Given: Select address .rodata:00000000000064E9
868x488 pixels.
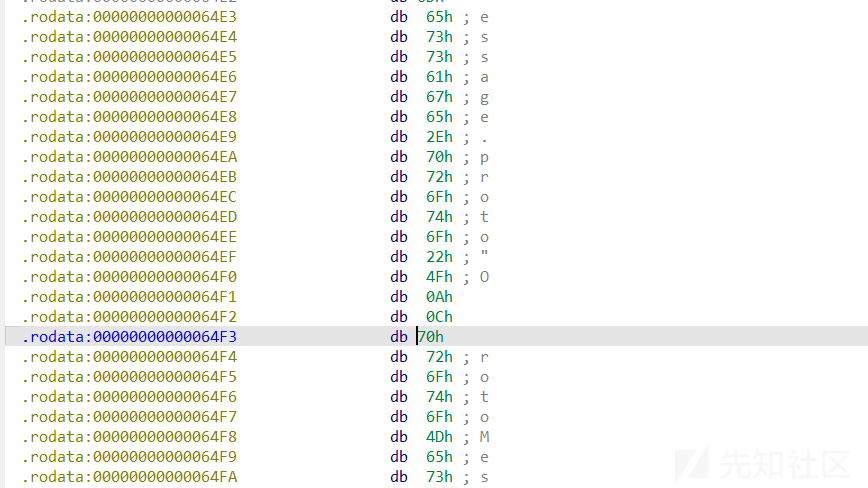Looking at the screenshot, I should (129, 137).
